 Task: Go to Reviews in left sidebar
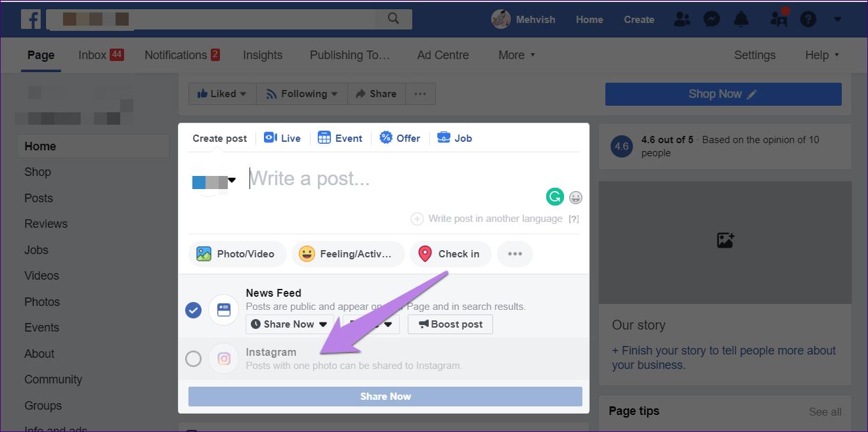click(x=46, y=224)
